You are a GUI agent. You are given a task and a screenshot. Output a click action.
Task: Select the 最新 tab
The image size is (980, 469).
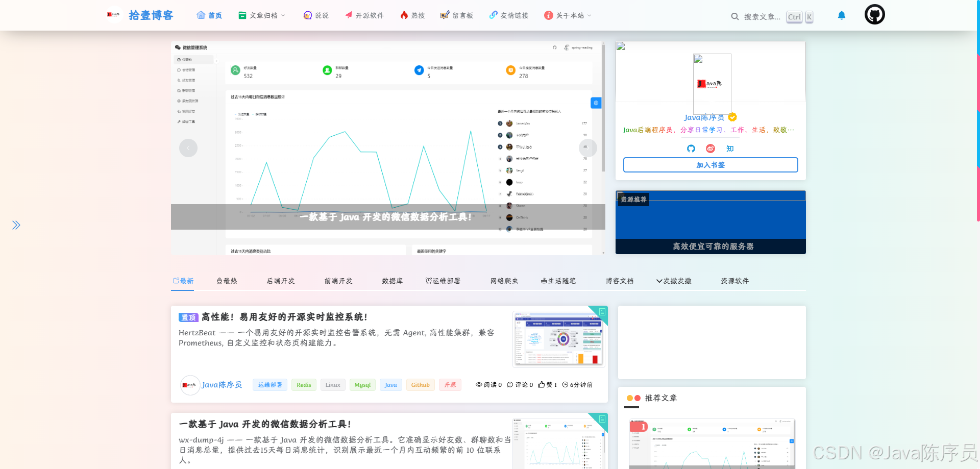pos(183,281)
